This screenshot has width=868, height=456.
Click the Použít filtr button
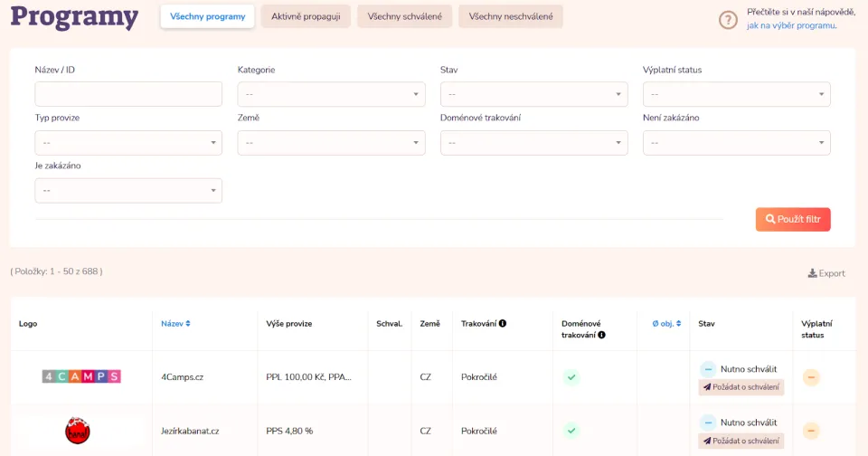click(793, 220)
